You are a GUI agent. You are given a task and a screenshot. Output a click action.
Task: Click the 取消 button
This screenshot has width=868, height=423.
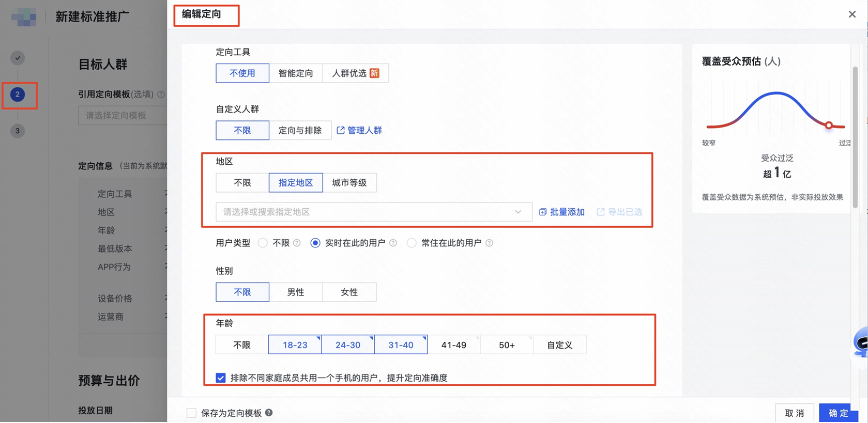[795, 413]
